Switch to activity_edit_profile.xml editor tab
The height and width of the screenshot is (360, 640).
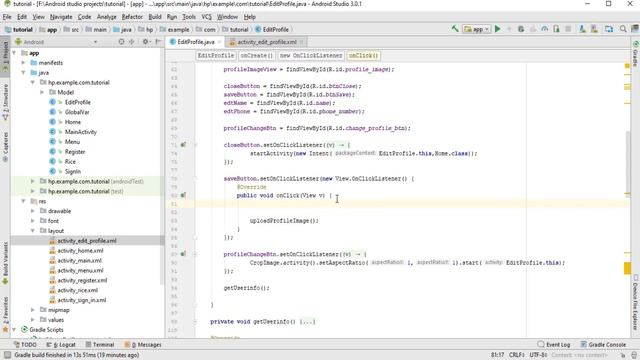click(267, 42)
